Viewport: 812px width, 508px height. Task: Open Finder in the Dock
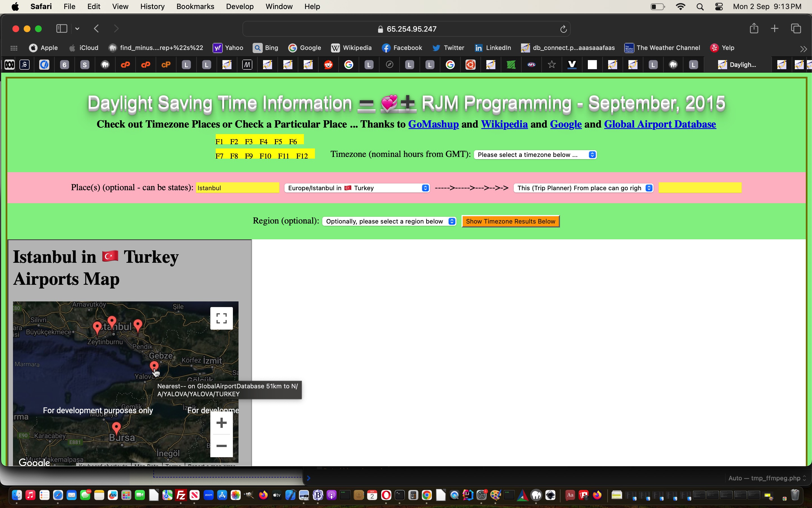17,495
